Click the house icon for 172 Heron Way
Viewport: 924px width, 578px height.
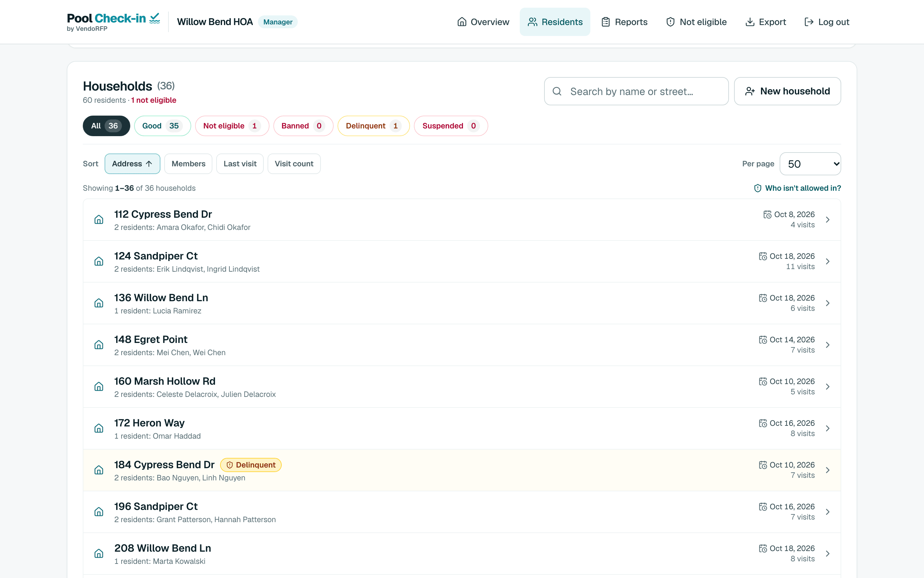coord(99,428)
